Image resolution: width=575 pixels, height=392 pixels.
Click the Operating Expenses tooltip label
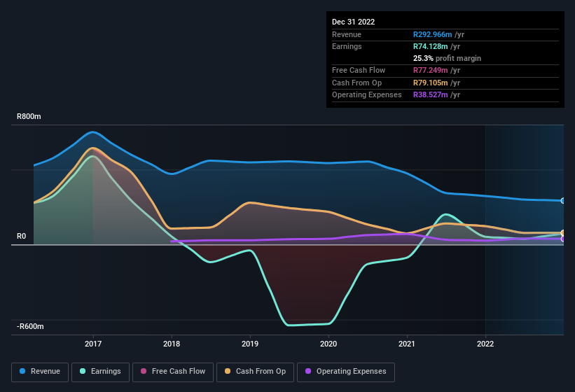(367, 95)
